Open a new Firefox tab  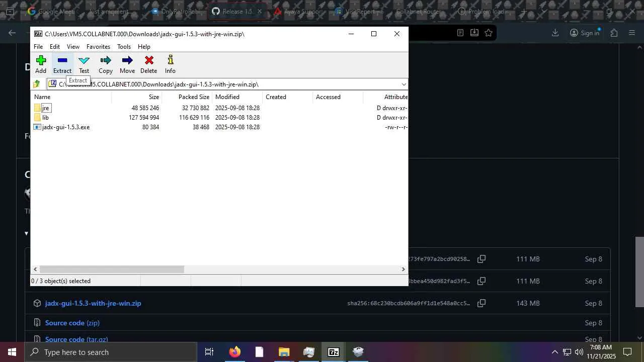click(524, 11)
